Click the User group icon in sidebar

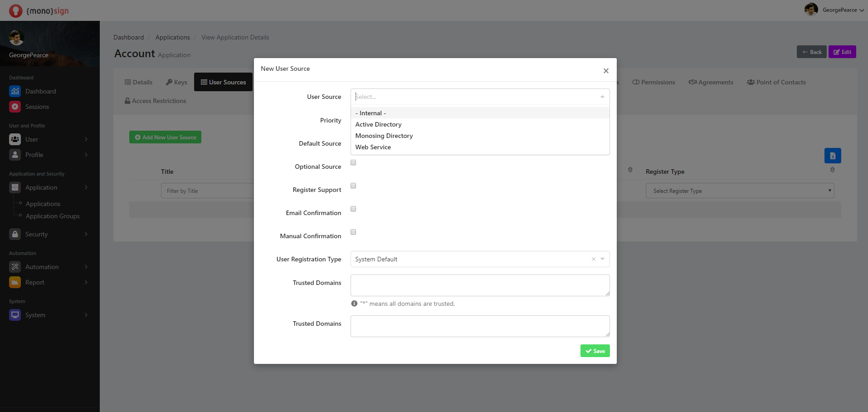(15, 139)
